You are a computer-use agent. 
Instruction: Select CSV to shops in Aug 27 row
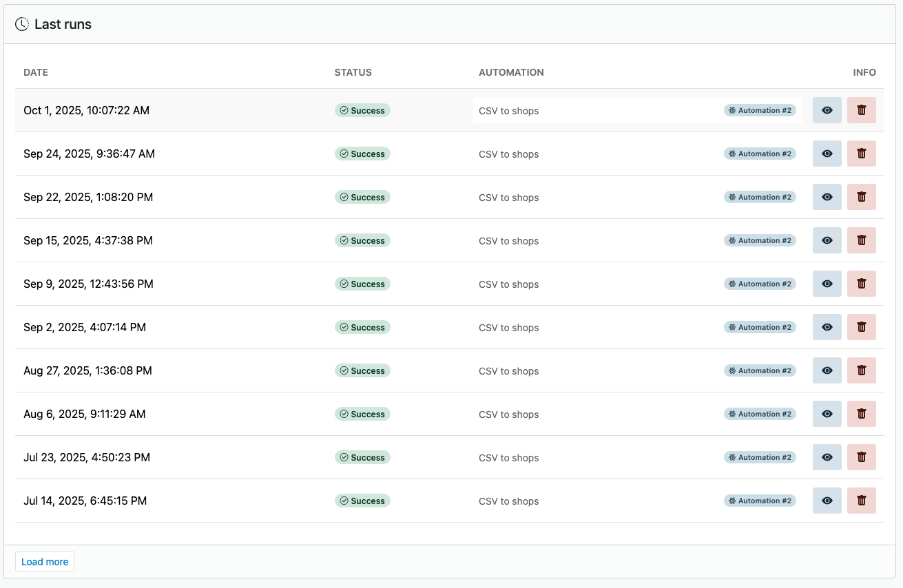click(x=509, y=371)
